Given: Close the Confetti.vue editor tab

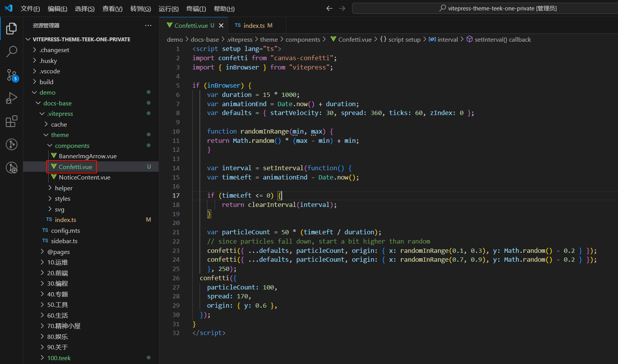Looking at the screenshot, I should pos(221,25).
